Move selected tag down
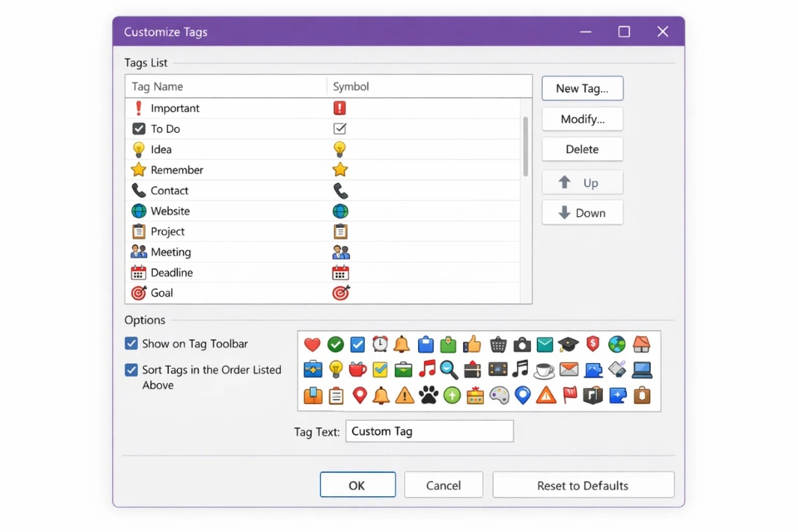This screenshot has width=798, height=532. tap(582, 212)
